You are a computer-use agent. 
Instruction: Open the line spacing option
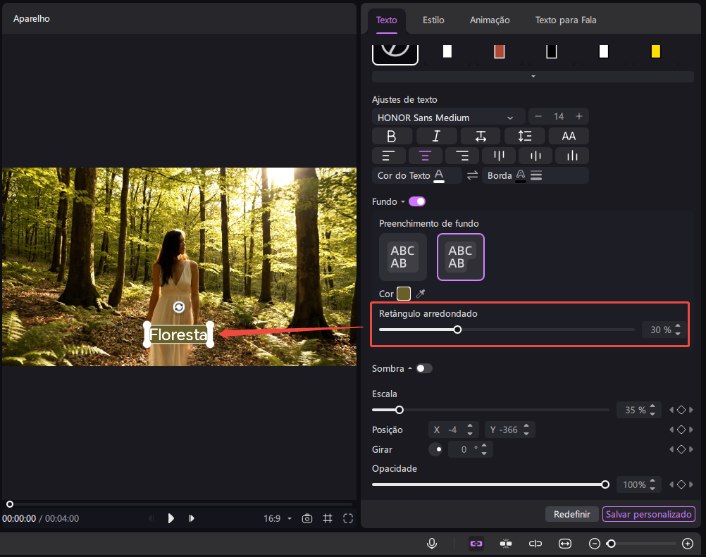pos(524,136)
